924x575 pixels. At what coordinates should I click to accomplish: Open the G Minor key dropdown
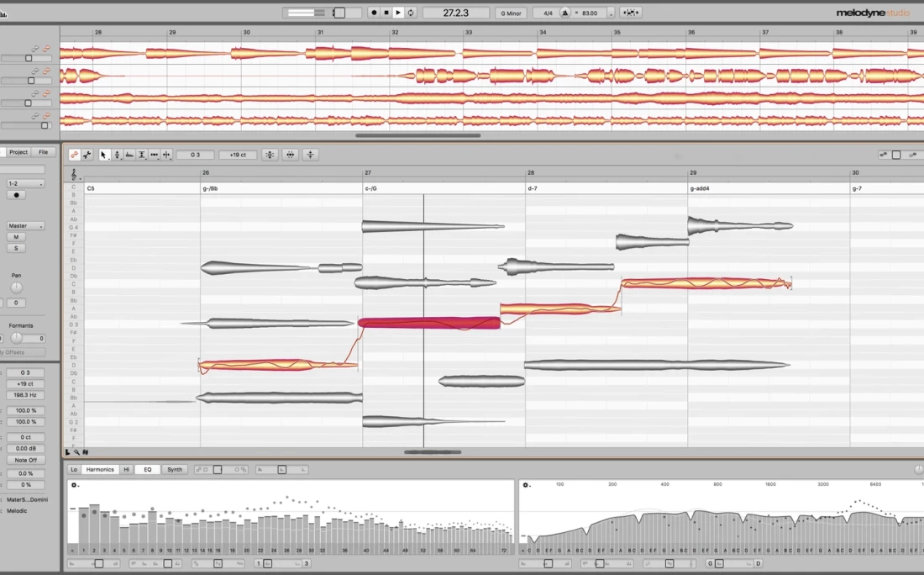(511, 13)
